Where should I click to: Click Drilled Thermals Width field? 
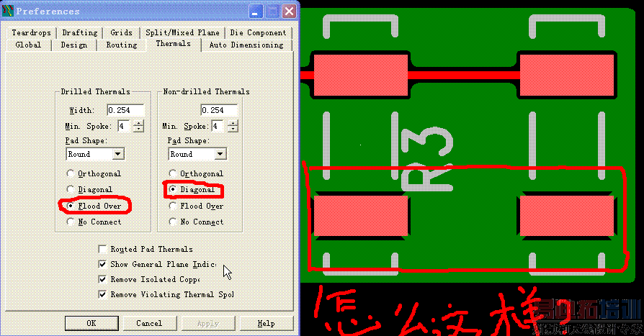(125, 110)
